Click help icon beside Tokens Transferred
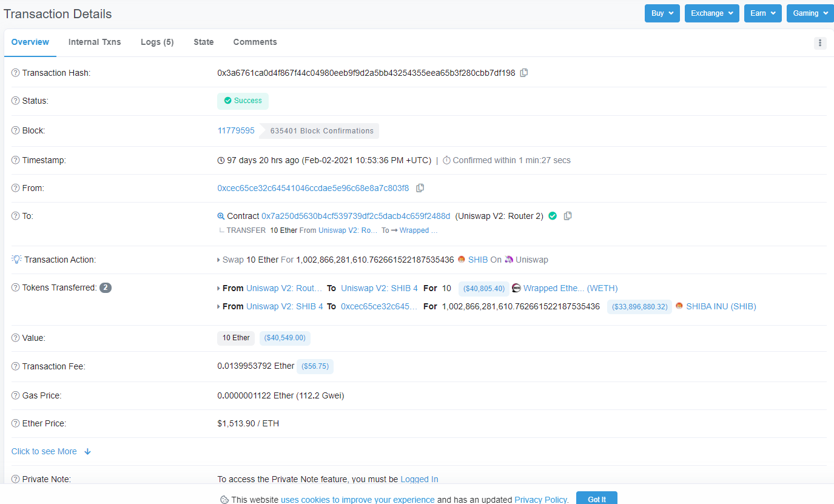Viewport: 834px width, 504px height. click(16, 287)
